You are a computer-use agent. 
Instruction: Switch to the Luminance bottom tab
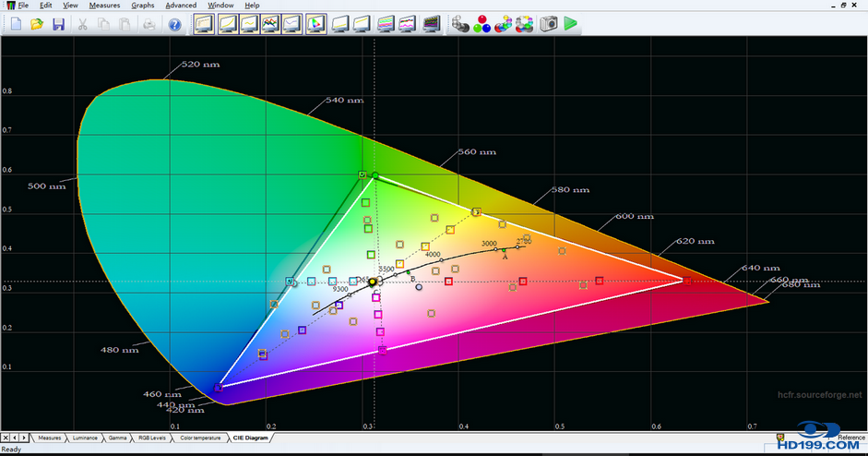[x=85, y=438]
